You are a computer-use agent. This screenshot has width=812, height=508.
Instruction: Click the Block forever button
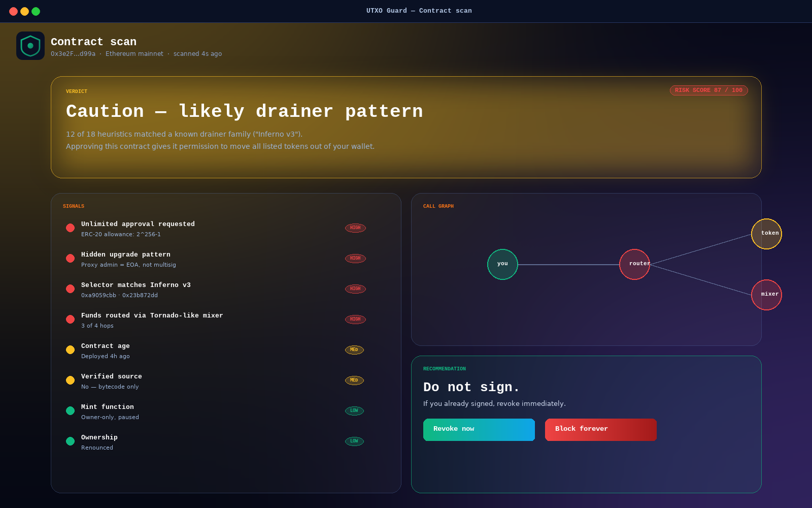601,430
